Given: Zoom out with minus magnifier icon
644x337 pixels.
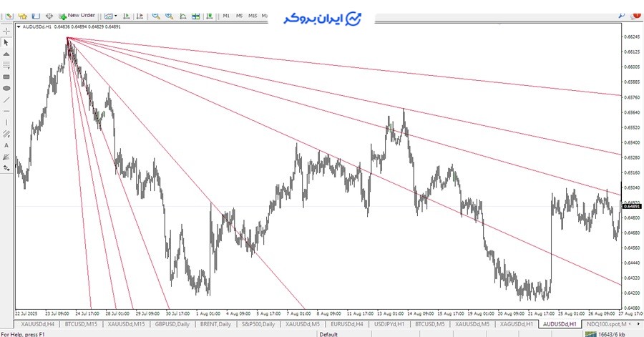Looking at the screenshot, I should 156,16.
